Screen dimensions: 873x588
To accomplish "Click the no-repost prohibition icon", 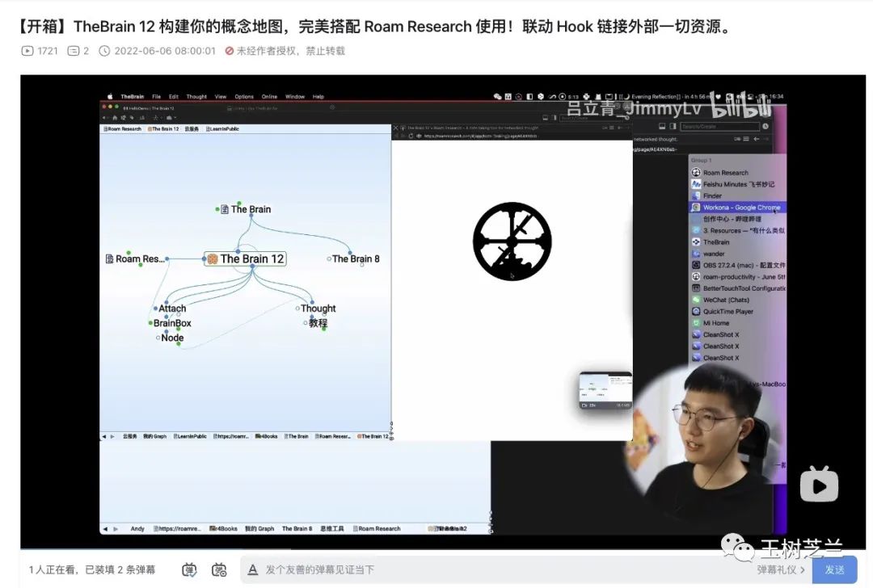I will pos(229,51).
